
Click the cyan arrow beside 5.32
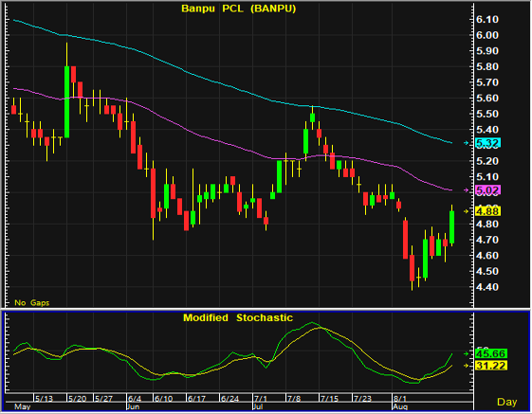click(467, 143)
